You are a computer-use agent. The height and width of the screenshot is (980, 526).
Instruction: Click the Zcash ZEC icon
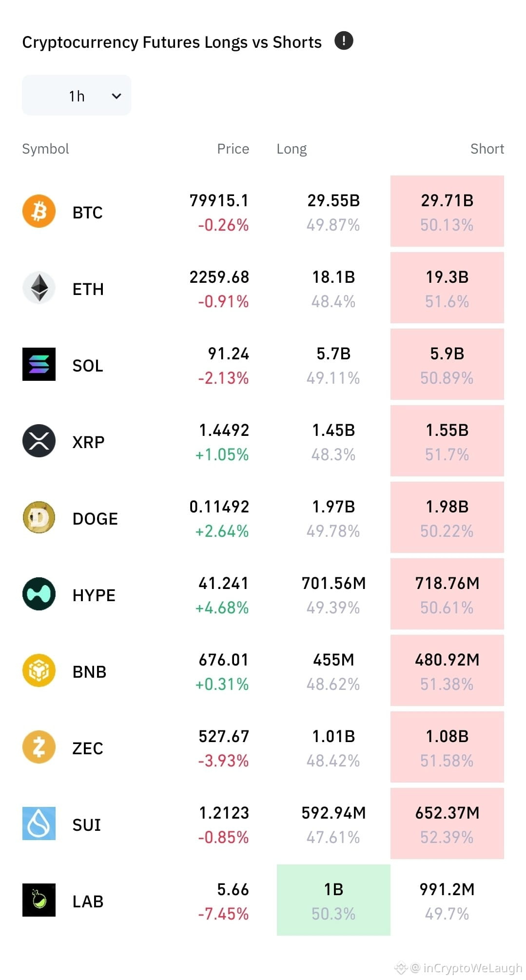(39, 747)
